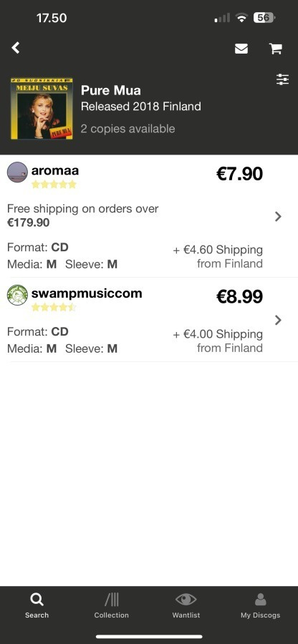Screen dimensions: 298x644
Task: Expand the swampmusiccom listing chevron
Action: pyautogui.click(x=278, y=320)
